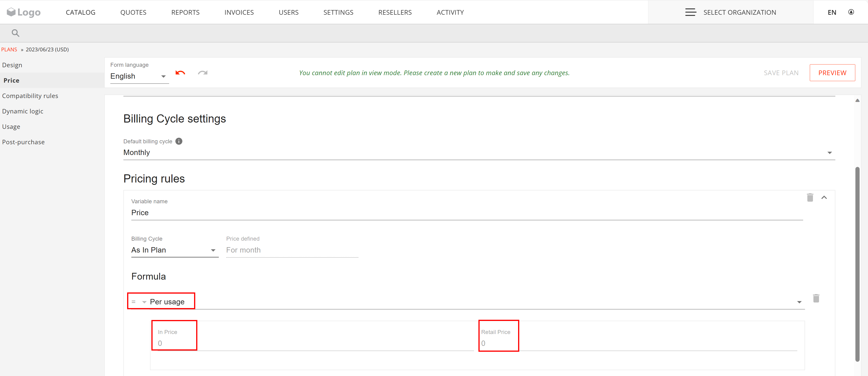
Task: Go to the Catalog menu
Action: tap(80, 12)
